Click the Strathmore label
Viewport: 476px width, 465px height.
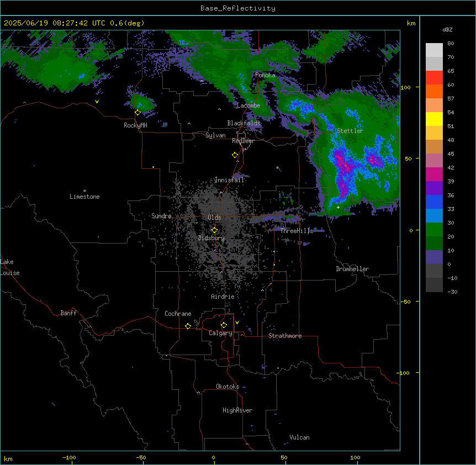[x=285, y=336]
